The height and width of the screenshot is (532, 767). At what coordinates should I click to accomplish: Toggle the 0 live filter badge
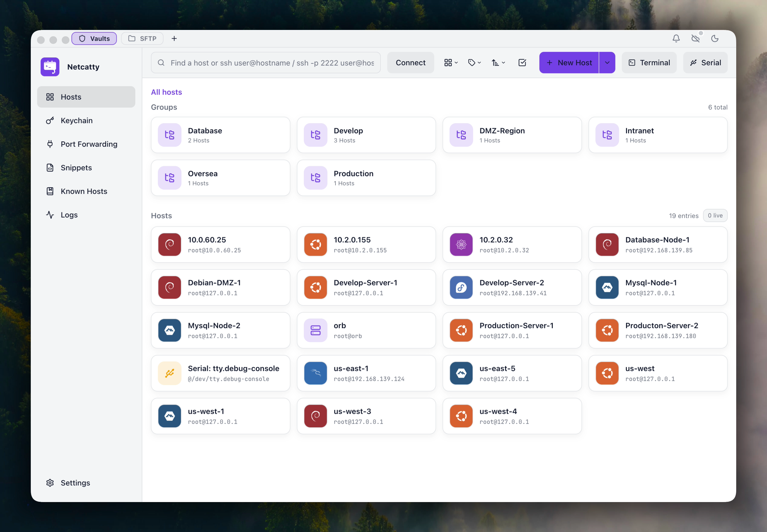(715, 216)
